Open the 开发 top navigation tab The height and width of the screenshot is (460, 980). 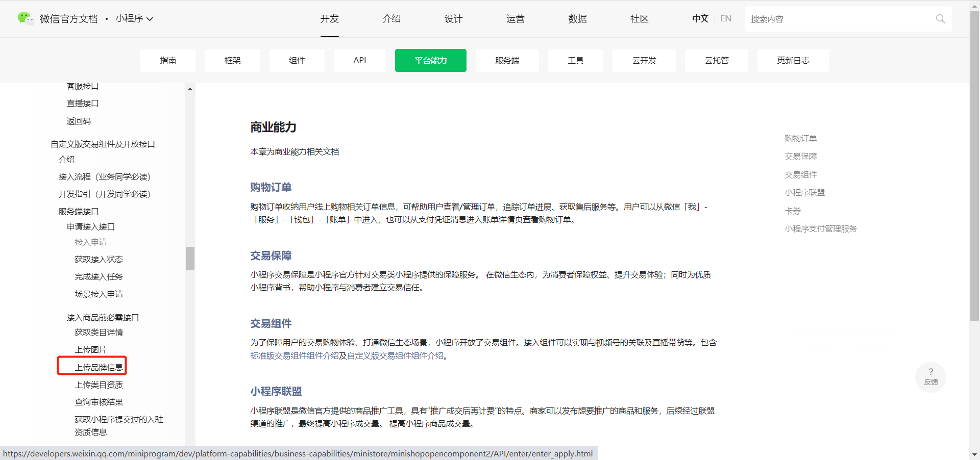coord(330,19)
